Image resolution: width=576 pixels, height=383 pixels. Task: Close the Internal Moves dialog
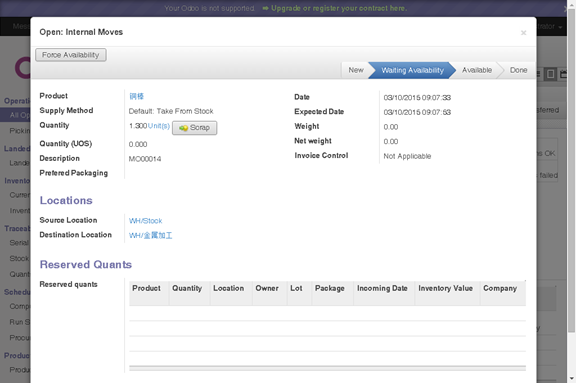click(x=523, y=33)
